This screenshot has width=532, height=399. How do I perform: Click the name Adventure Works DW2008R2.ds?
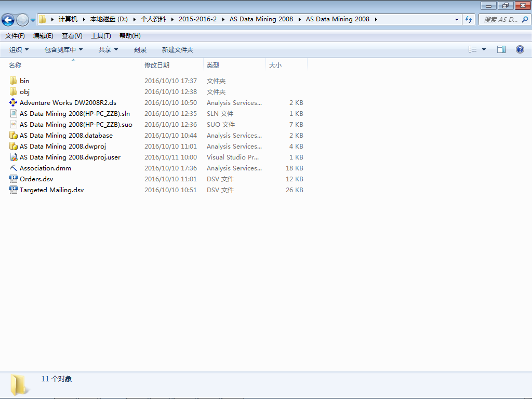[x=68, y=102]
